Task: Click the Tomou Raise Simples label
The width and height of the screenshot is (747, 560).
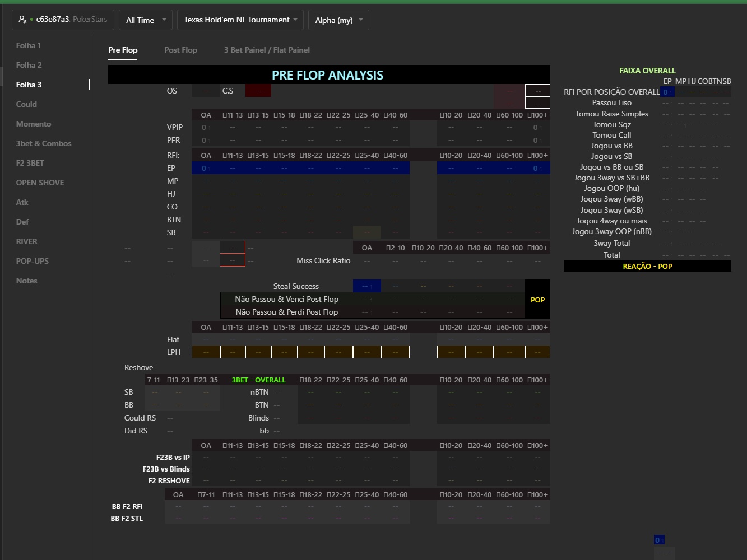Action: (x=612, y=114)
